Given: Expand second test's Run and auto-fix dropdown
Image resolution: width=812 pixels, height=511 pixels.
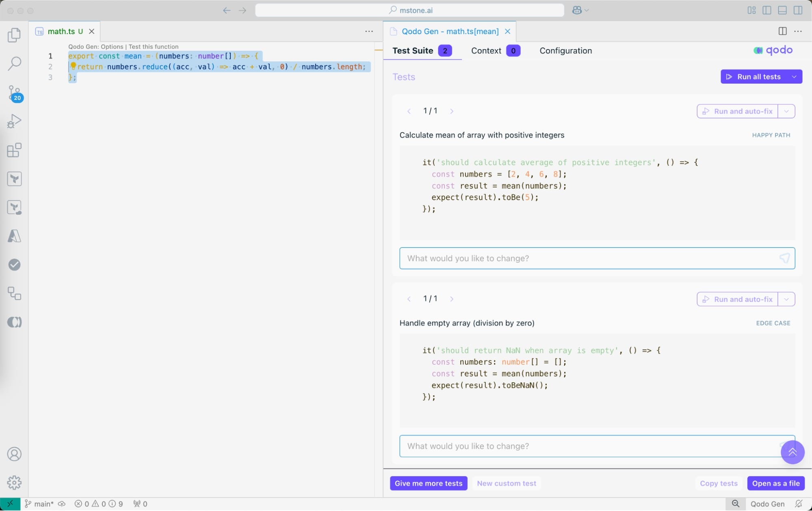Looking at the screenshot, I should [786, 299].
